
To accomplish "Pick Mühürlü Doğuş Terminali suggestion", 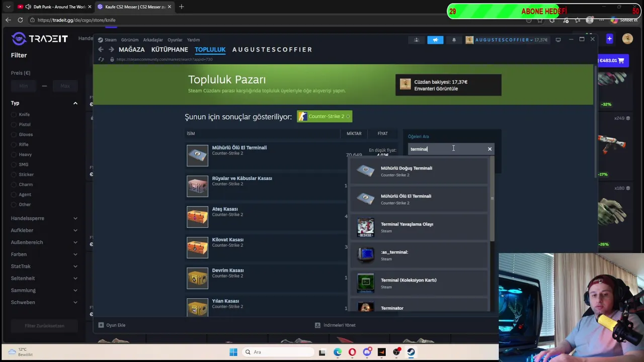I will tap(419, 171).
